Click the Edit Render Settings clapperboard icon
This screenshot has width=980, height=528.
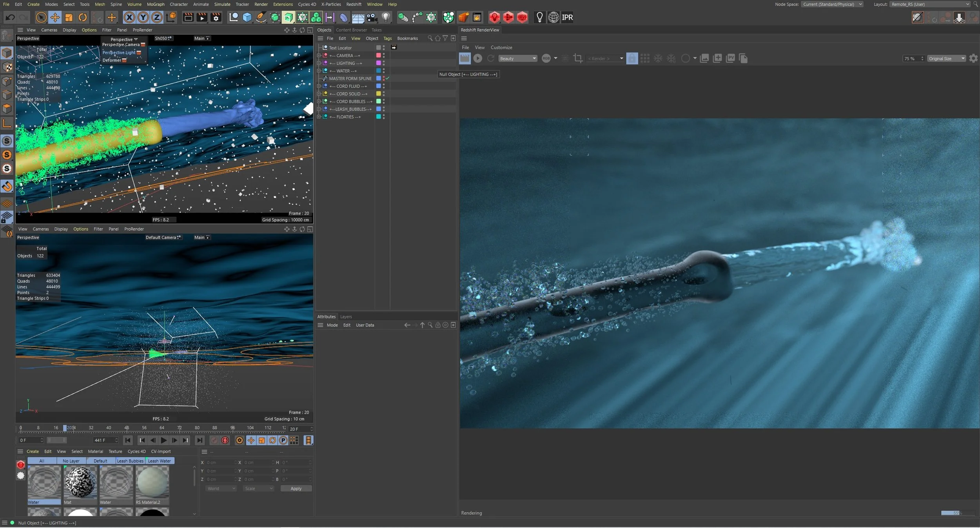click(x=216, y=17)
